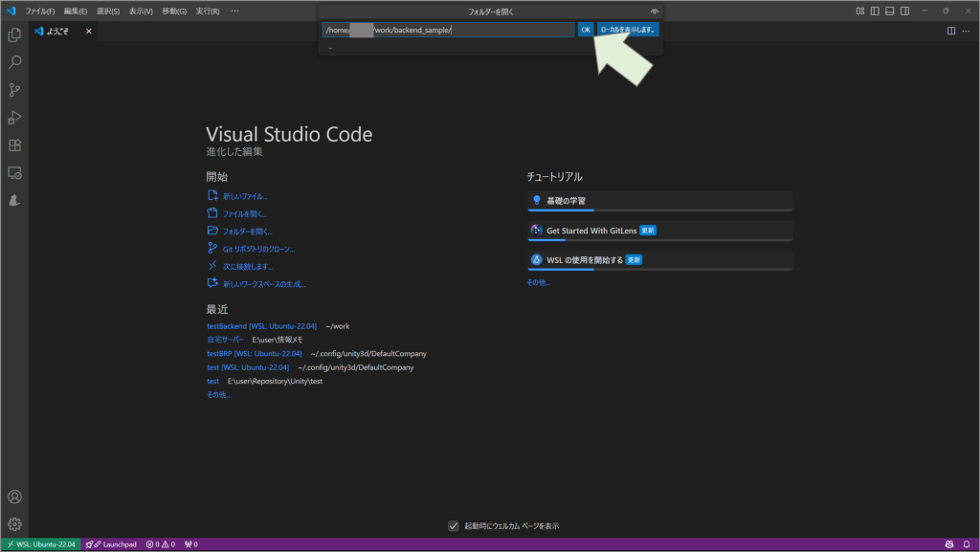
Task: Open the Search view in activity bar
Action: (14, 62)
